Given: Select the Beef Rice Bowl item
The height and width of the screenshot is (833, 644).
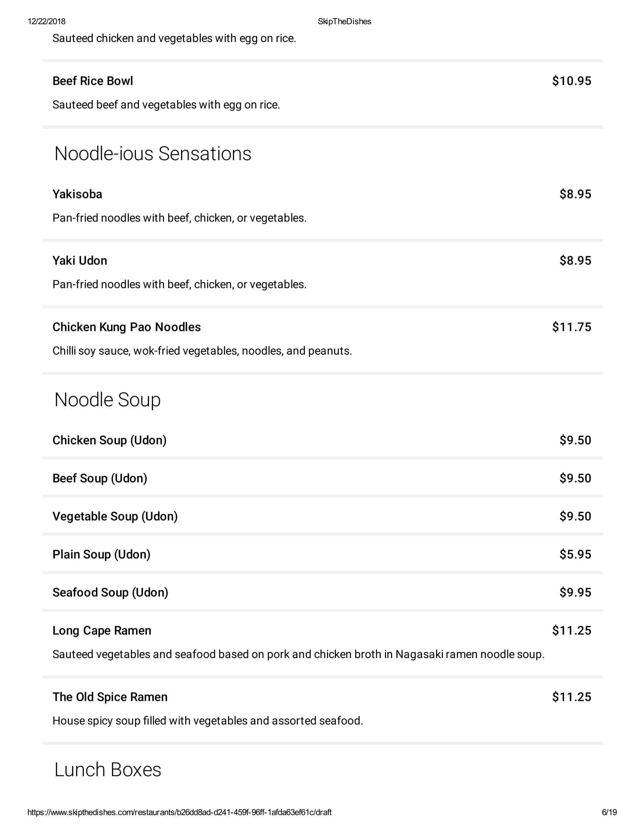Looking at the screenshot, I should coord(93,81).
